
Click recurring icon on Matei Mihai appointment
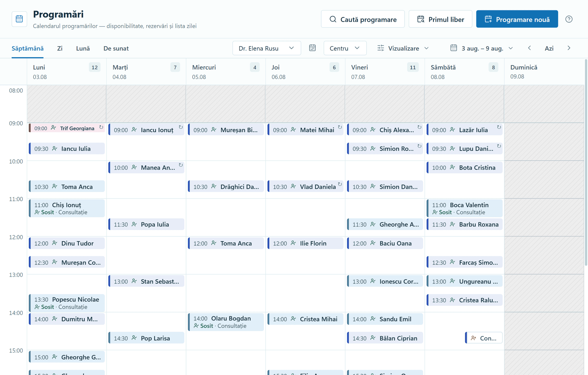point(340,127)
